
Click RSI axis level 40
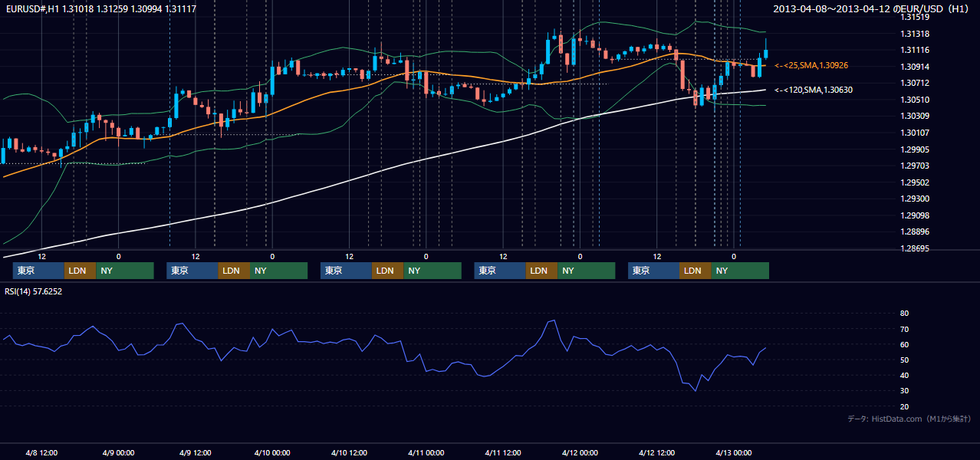pyautogui.click(x=905, y=375)
